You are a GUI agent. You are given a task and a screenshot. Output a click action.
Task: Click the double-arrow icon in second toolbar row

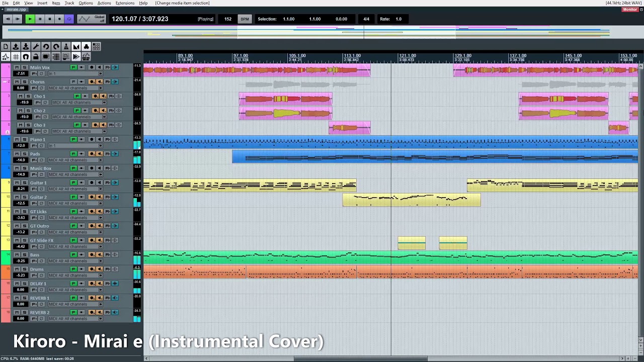76,57
